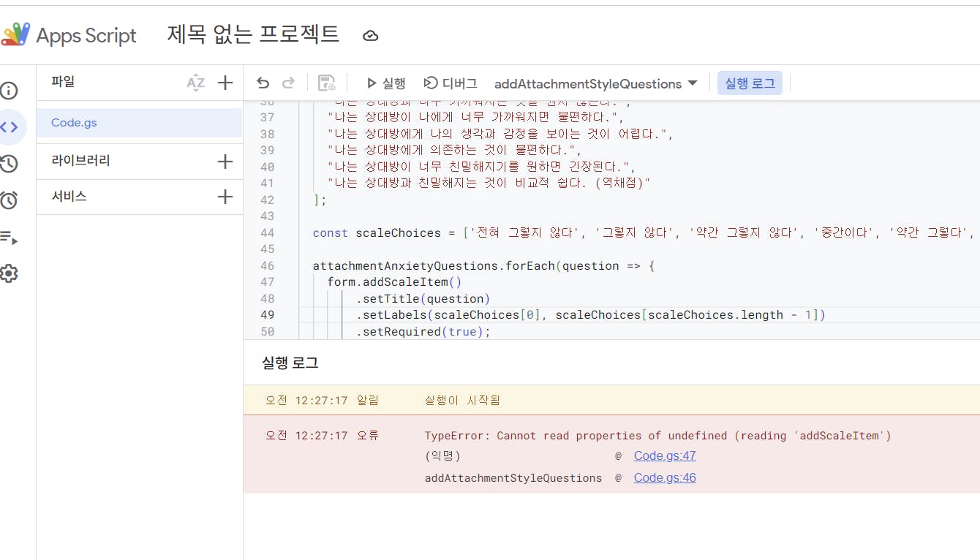
Task: Place cursor on line 49 setLabels code
Action: pyautogui.click(x=591, y=315)
